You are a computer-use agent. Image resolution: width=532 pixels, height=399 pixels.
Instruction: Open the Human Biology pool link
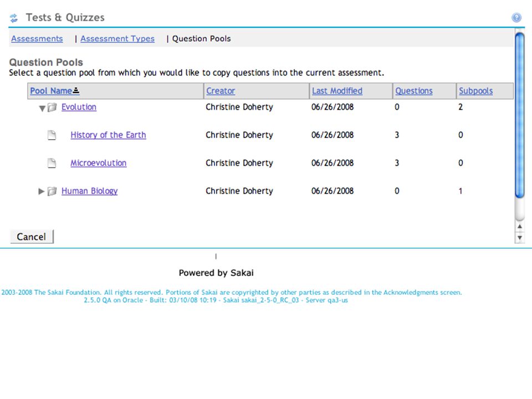point(90,191)
